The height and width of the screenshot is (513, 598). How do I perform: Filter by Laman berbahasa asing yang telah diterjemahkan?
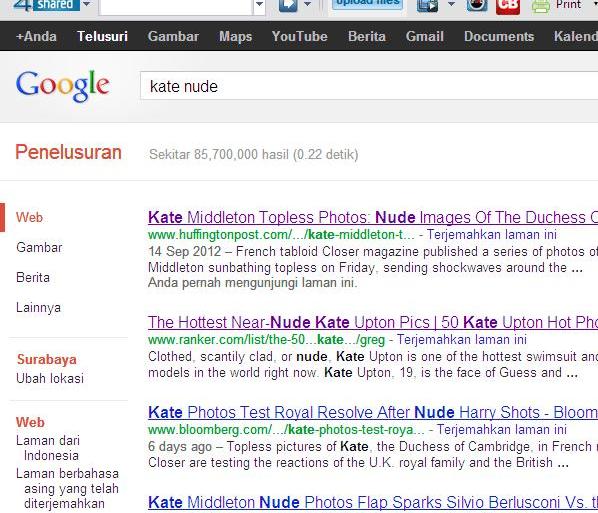pyautogui.click(x=67, y=489)
